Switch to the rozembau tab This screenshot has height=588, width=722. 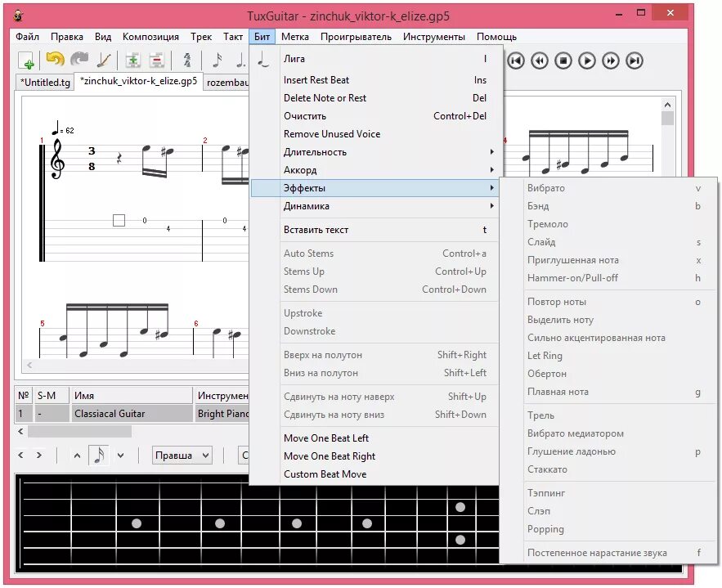point(227,83)
